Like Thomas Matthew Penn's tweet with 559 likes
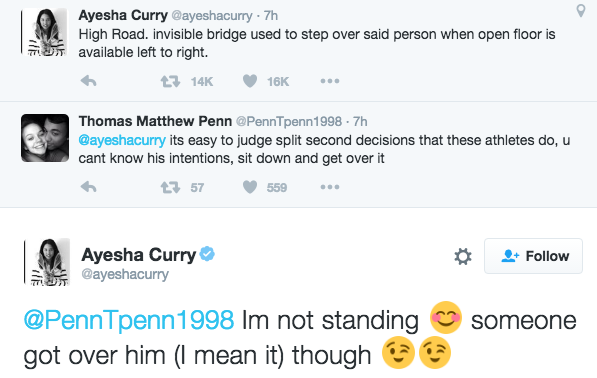 tap(250, 187)
